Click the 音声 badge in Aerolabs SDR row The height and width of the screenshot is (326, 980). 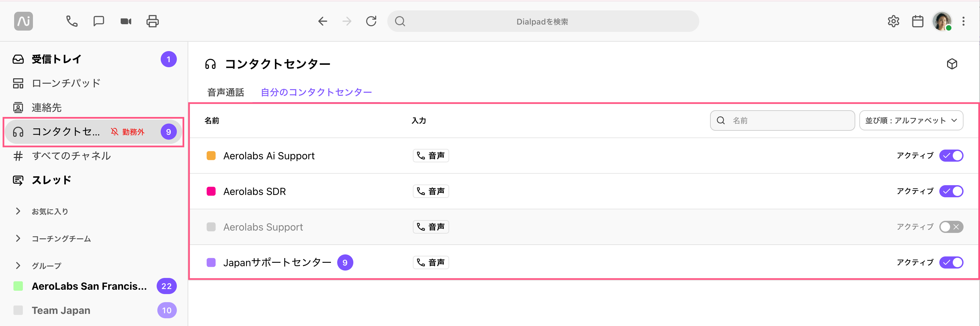[x=431, y=191]
